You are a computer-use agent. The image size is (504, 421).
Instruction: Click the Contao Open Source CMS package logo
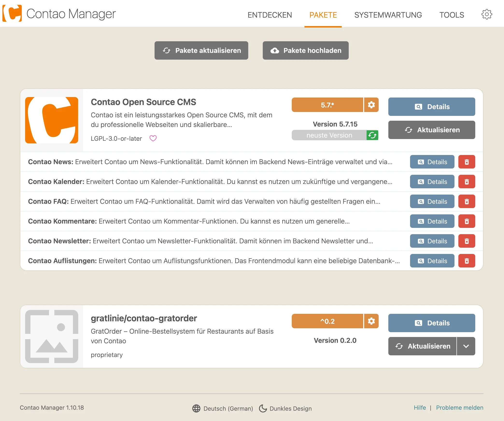coord(52,120)
